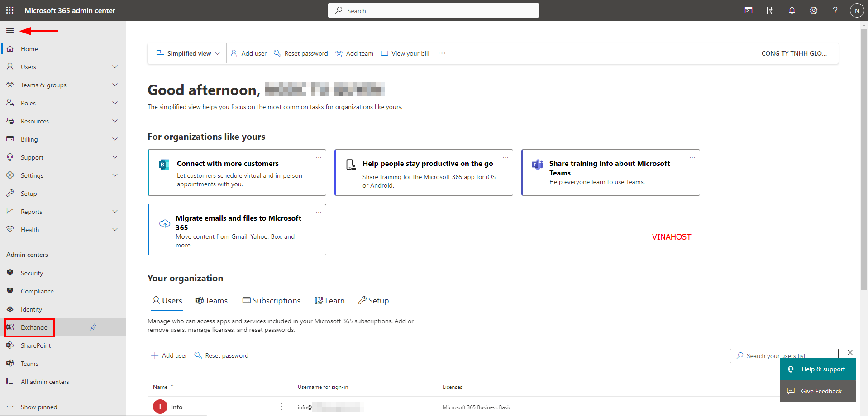Click Reset password in top toolbar
Image resolution: width=868 pixels, height=416 pixels.
pos(301,53)
